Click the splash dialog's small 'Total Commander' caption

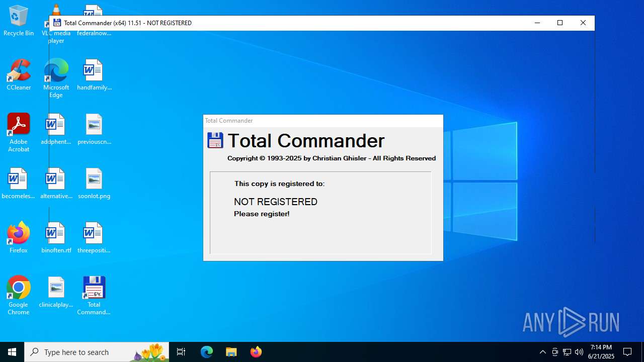click(x=229, y=121)
